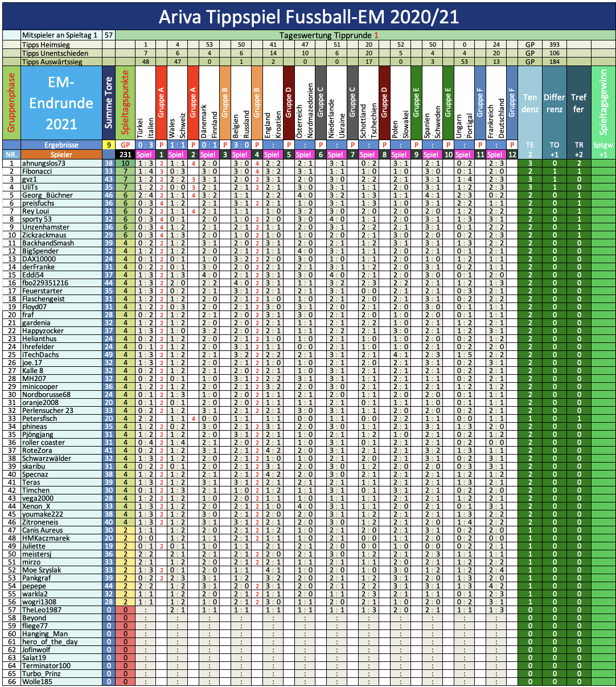Viewport: 616px width, 687px height.
Task: Select player Moe Szyslak
Action: click(x=61, y=570)
